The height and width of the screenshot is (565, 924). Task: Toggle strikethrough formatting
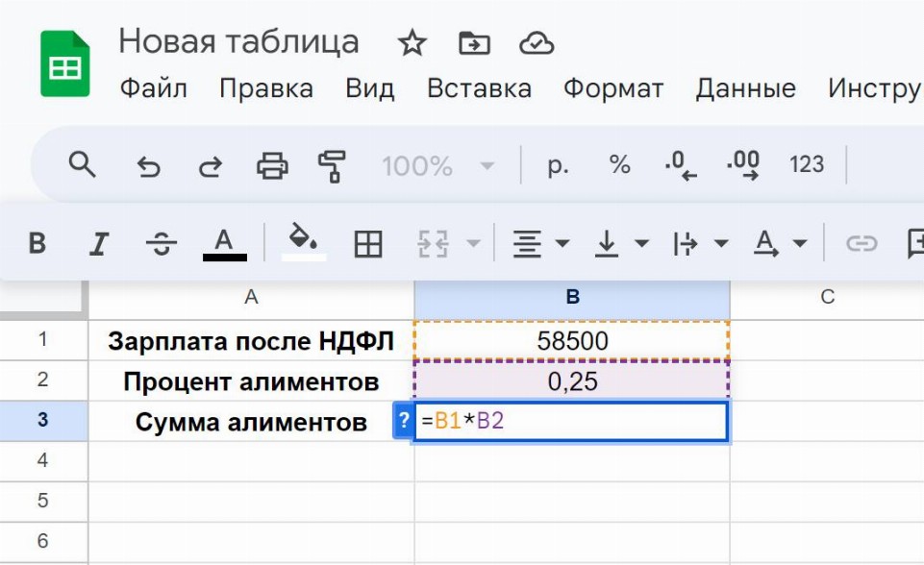[161, 244]
